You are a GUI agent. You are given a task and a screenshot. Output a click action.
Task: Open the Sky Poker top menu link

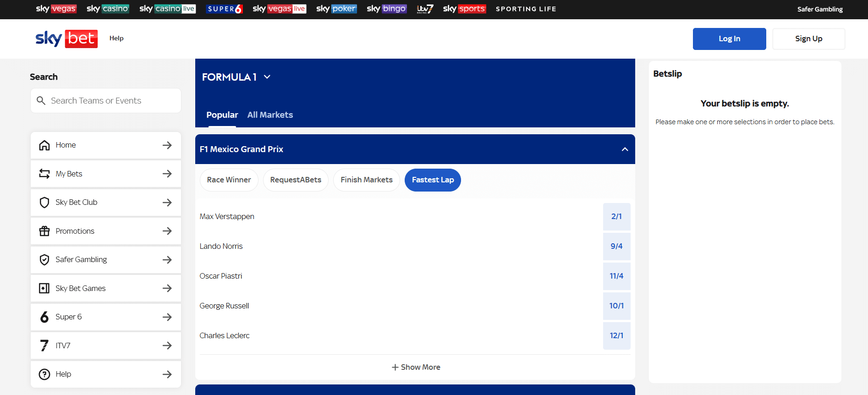point(336,9)
